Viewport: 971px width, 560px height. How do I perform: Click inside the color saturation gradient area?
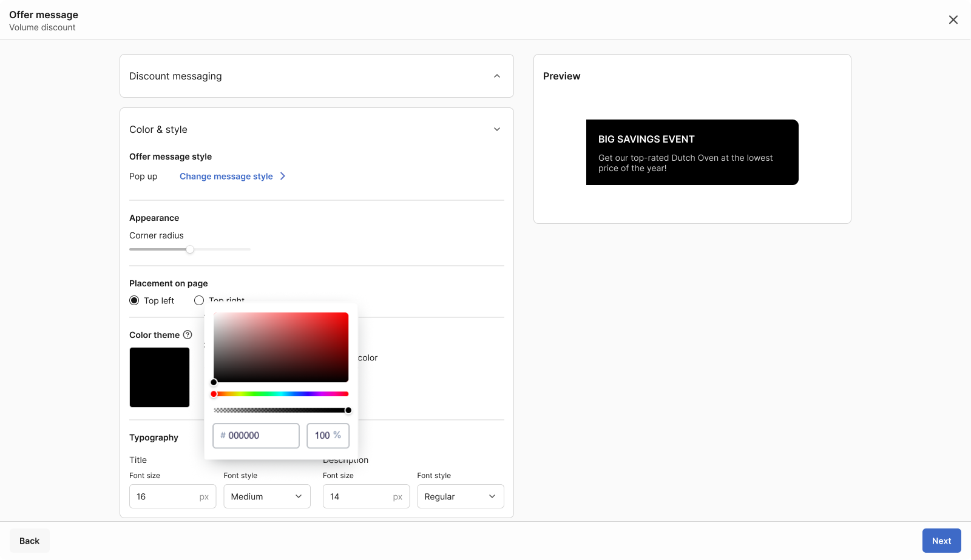pos(281,347)
